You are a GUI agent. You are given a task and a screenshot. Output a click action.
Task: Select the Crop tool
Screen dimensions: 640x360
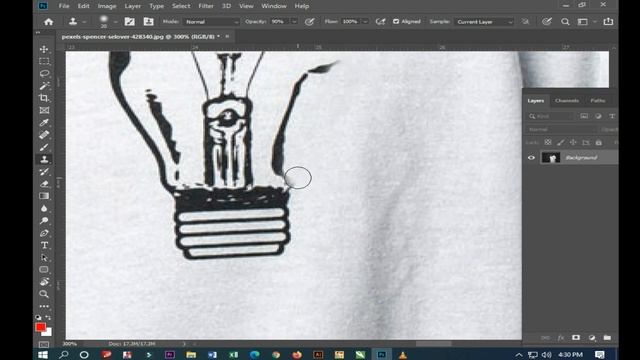44,98
